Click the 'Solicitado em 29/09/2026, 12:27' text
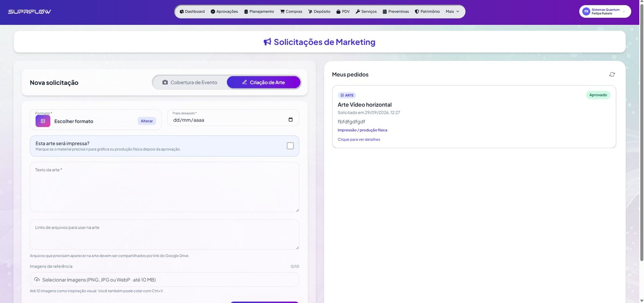This screenshot has height=303, width=644. click(x=369, y=113)
